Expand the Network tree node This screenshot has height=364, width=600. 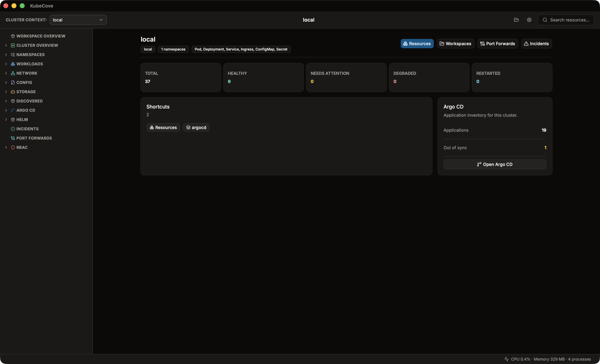click(6, 73)
